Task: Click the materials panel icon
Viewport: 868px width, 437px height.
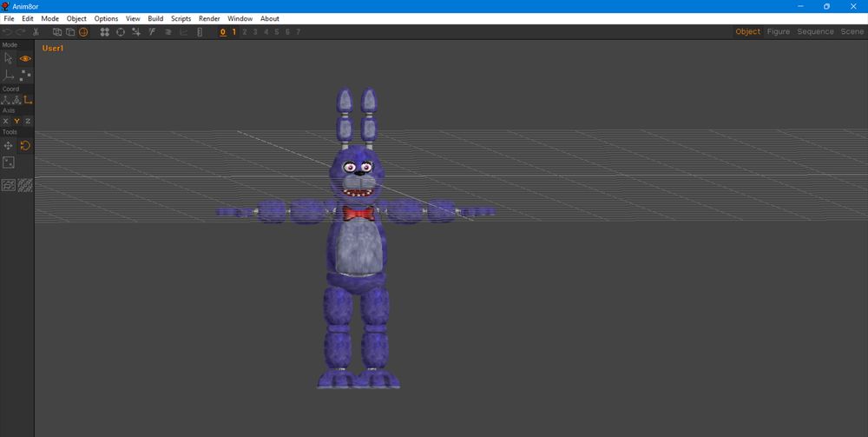Action: (9, 186)
